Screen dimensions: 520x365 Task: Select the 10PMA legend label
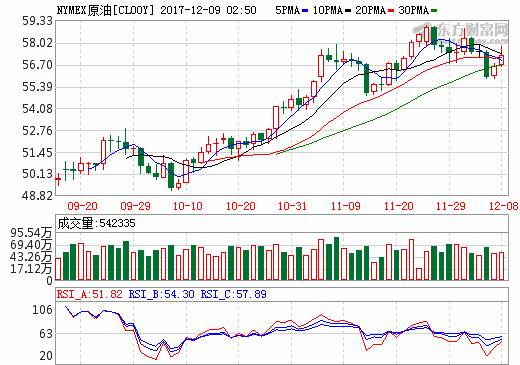[x=328, y=10]
